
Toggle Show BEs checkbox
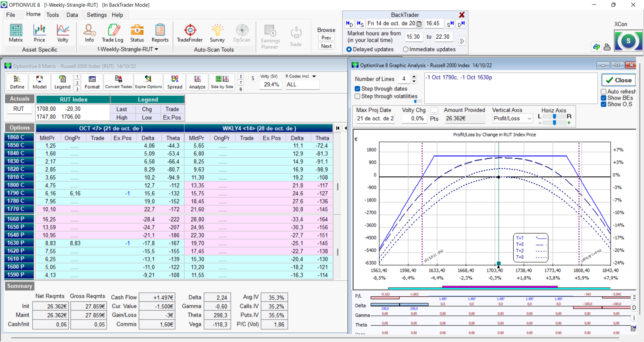click(604, 98)
